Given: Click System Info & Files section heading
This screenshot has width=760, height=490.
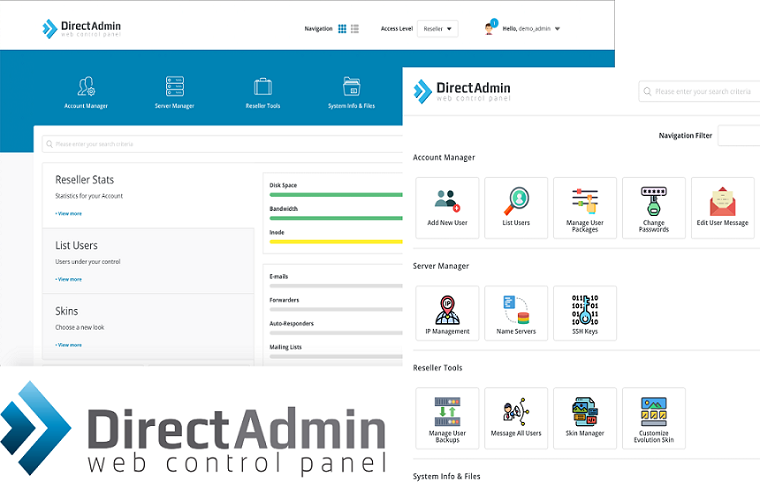Looking at the screenshot, I should click(446, 476).
